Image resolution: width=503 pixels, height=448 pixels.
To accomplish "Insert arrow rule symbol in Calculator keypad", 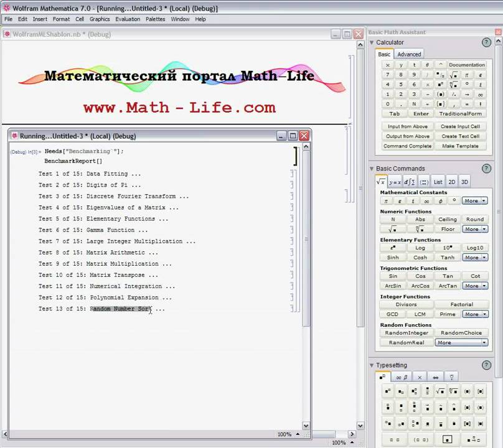I will click(467, 95).
